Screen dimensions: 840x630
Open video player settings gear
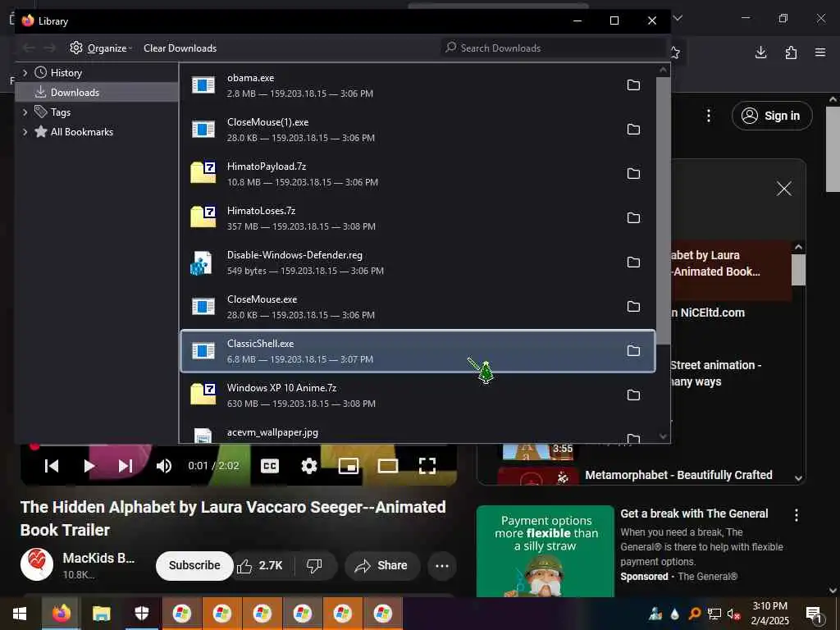(x=309, y=466)
